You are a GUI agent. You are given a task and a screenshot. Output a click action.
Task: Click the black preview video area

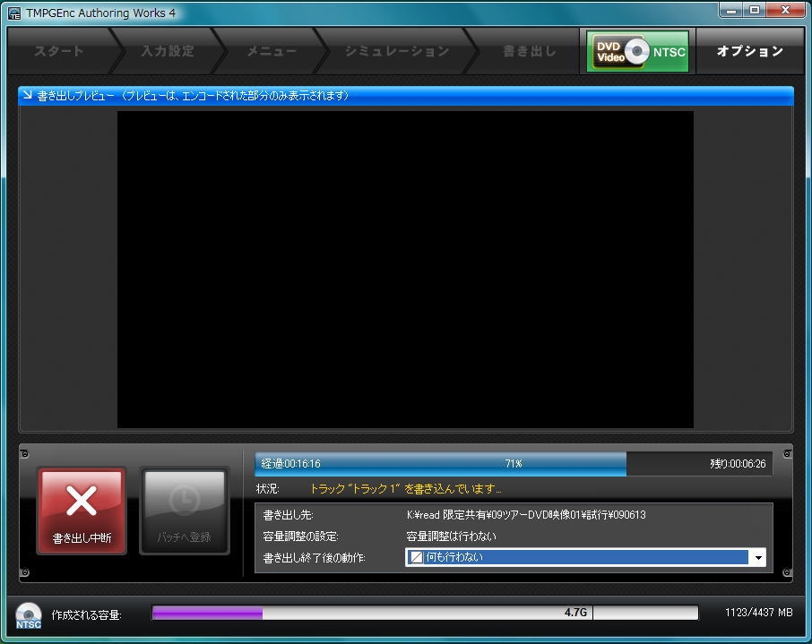(x=405, y=270)
